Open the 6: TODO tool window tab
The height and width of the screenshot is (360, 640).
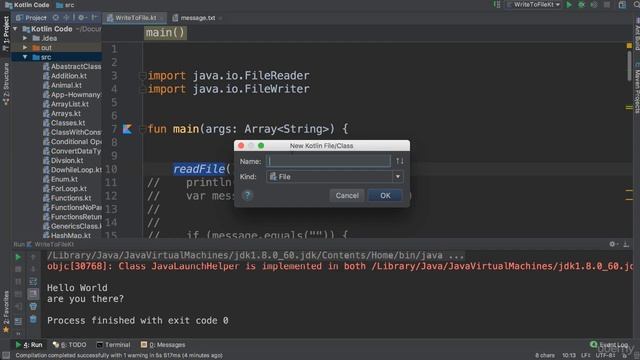[69, 345]
